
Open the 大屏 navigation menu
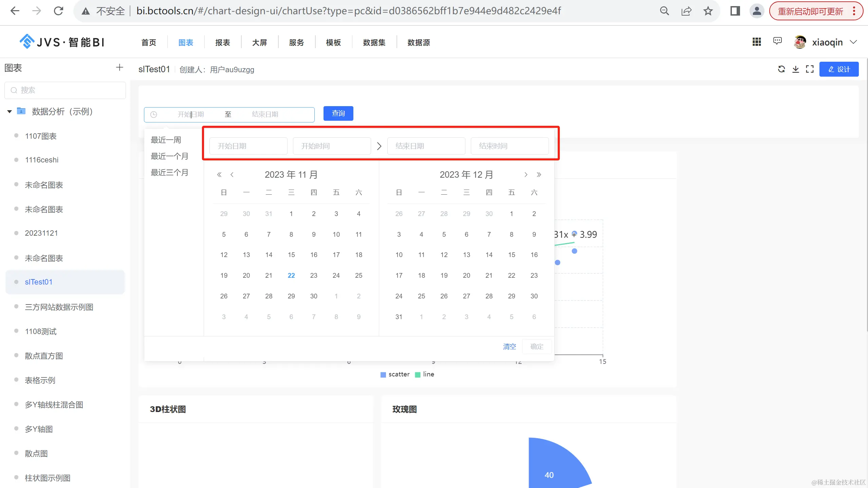coord(259,42)
